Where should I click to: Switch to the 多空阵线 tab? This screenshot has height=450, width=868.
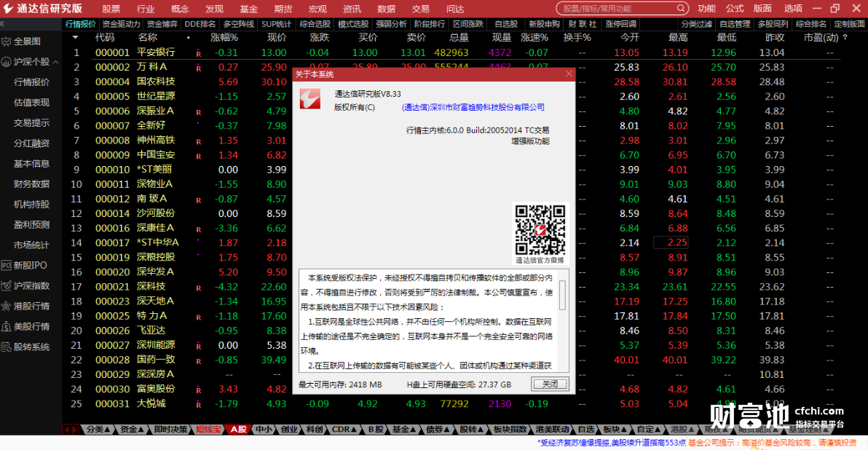pos(239,24)
